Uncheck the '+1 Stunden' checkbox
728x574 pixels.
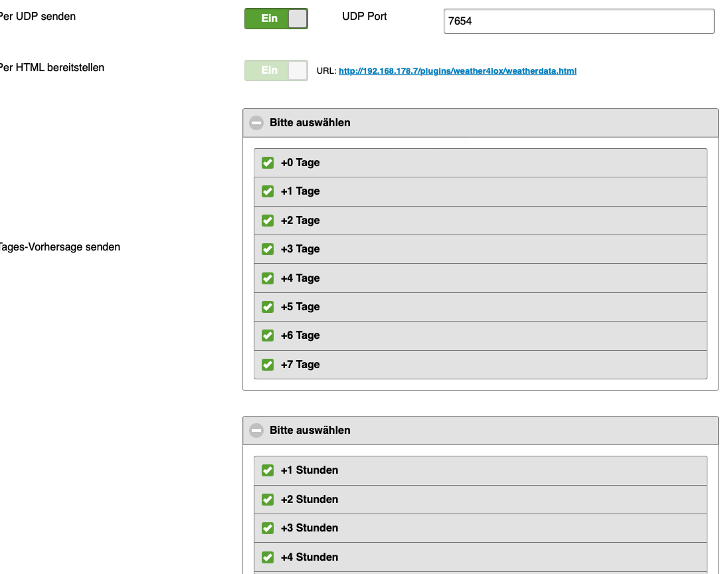point(268,470)
